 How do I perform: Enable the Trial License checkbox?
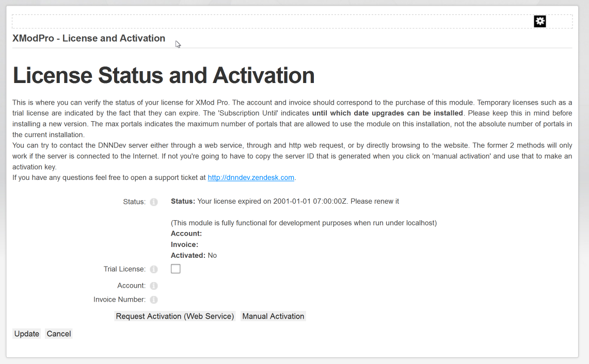coord(176,269)
